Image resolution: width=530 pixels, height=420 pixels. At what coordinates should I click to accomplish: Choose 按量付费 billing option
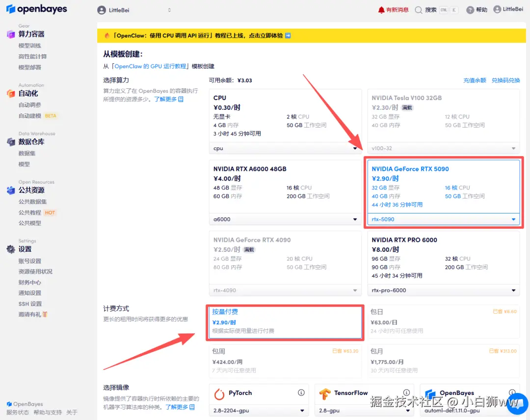coord(285,322)
